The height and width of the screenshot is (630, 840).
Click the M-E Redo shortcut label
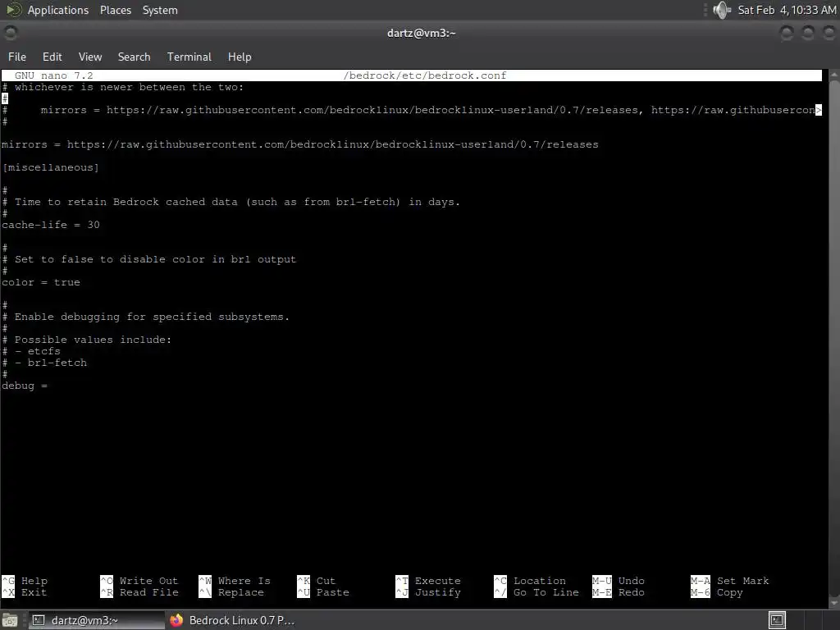click(619, 592)
